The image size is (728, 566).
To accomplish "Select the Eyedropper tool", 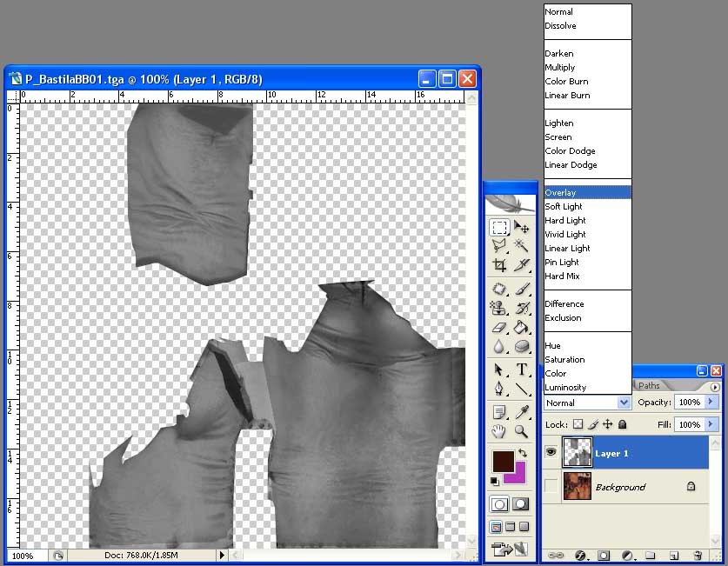I will 522,411.
